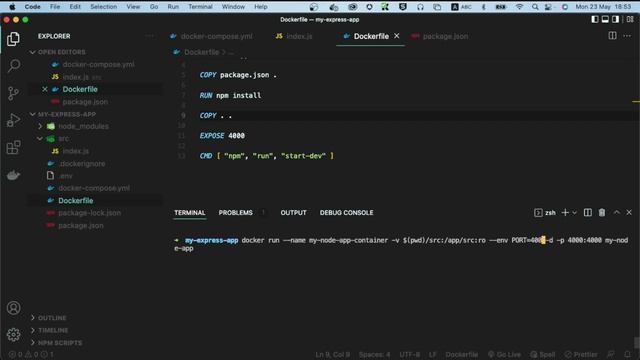Open the View menu
Screen dimensions: 640x360
click(133, 7)
